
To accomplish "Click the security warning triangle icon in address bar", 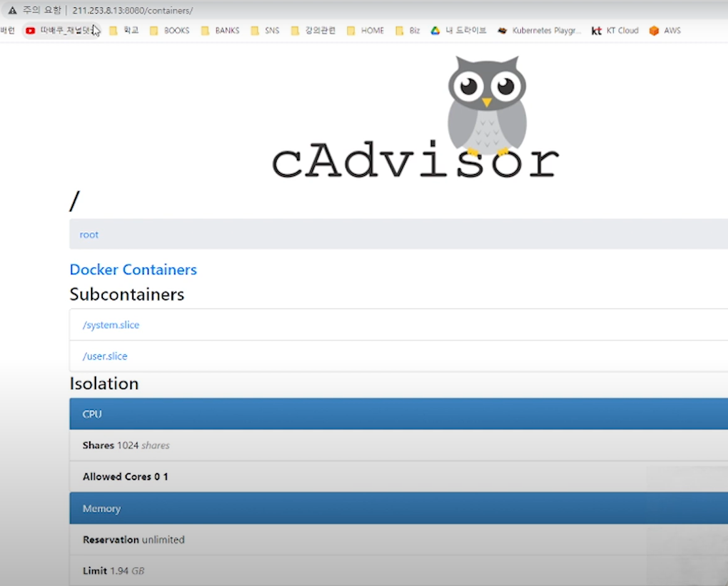I will [x=12, y=10].
